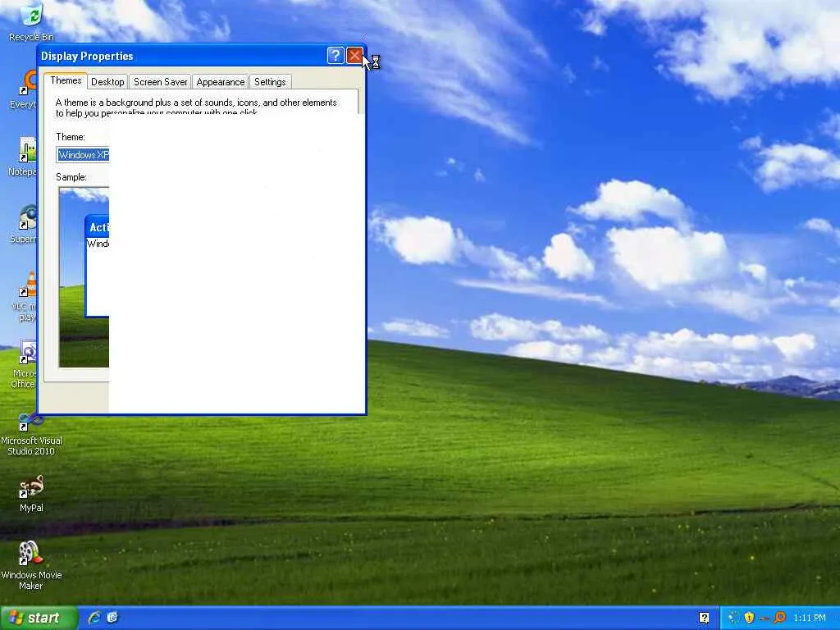Click the second Quick Launch browser icon
This screenshot has height=630, width=840.
tap(112, 618)
